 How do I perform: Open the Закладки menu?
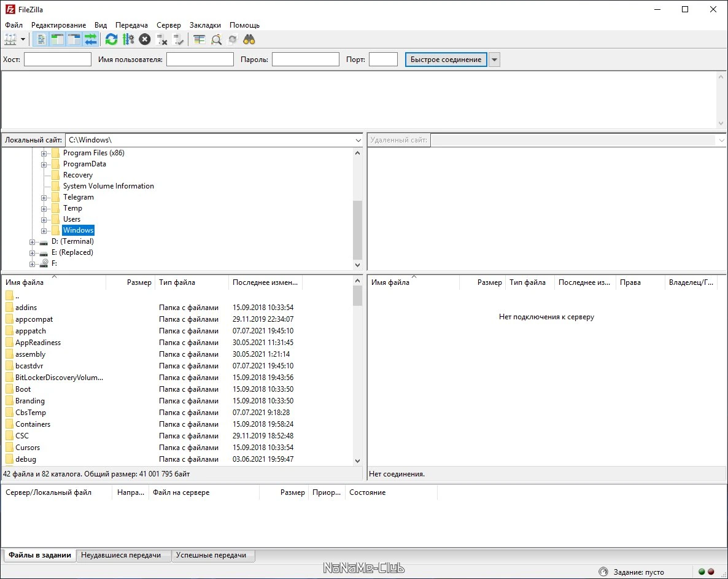(x=205, y=25)
